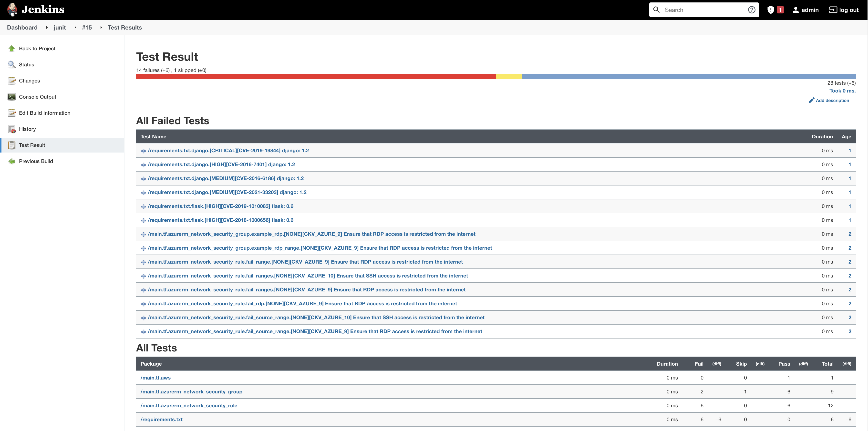Click the Test Result clipboard icon
The image size is (868, 431).
[x=12, y=145]
